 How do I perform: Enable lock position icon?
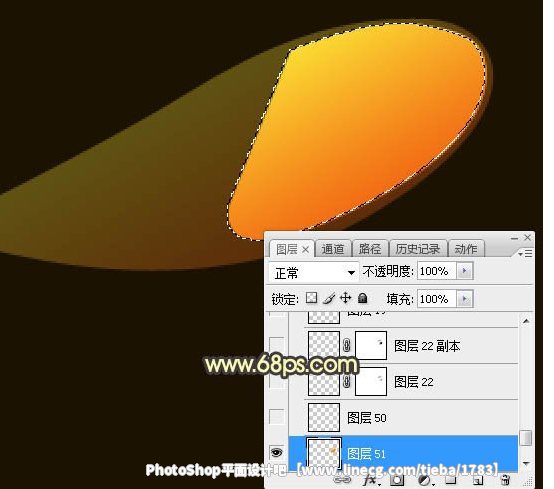[x=346, y=298]
